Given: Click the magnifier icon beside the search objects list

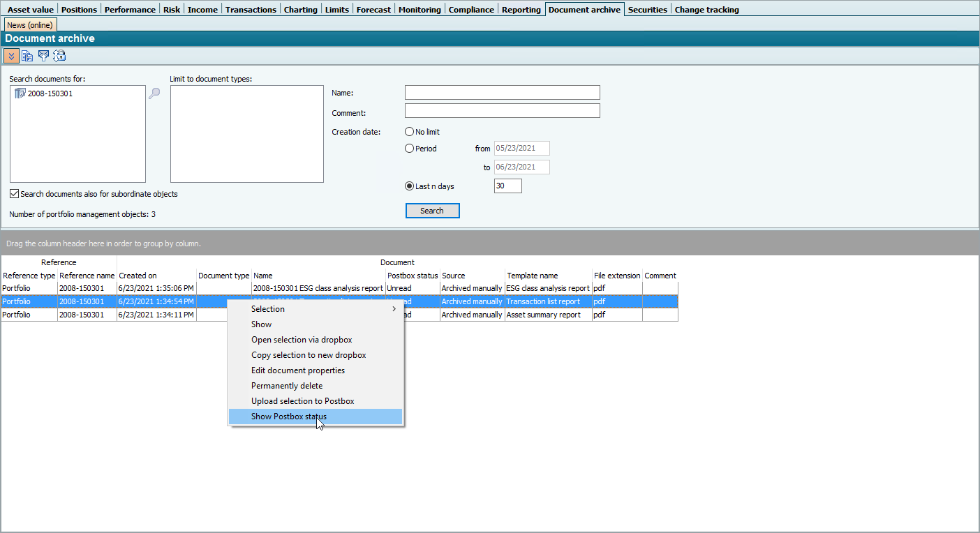Looking at the screenshot, I should [x=154, y=93].
